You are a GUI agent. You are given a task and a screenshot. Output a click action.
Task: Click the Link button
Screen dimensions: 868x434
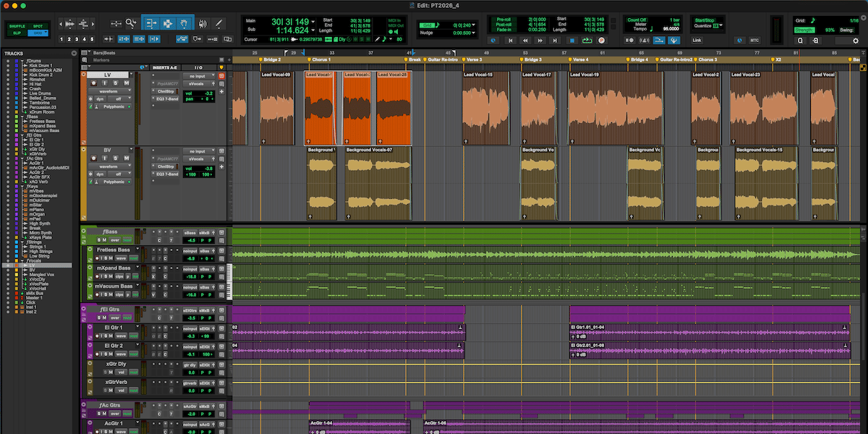click(697, 41)
